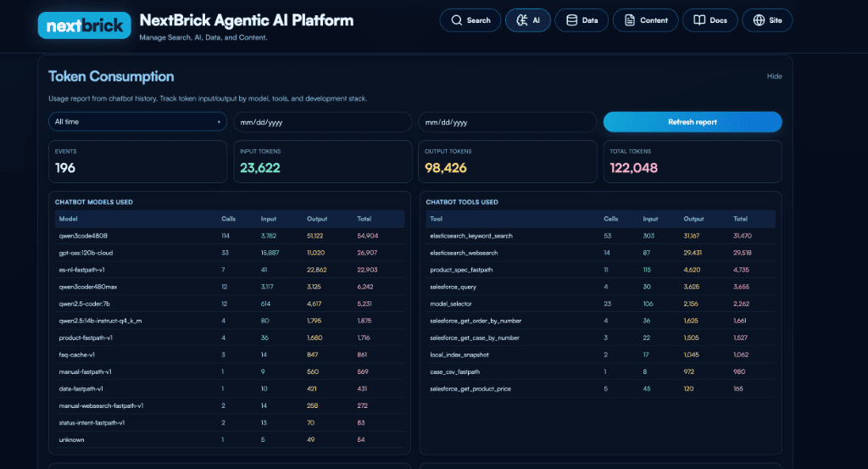Viewport: 868px width, 469px height.
Task: Click total 31,470 for elasticsearch_keyword_search
Action: click(x=743, y=236)
